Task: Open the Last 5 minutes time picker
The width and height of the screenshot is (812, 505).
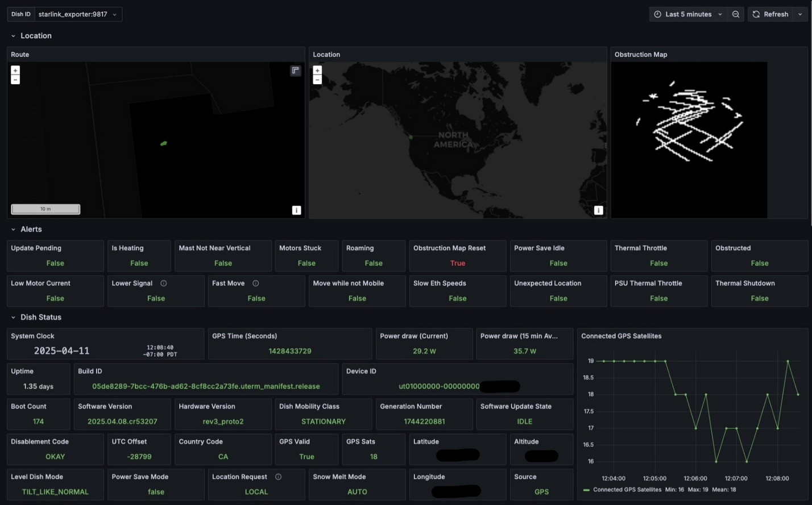Action: (x=688, y=14)
